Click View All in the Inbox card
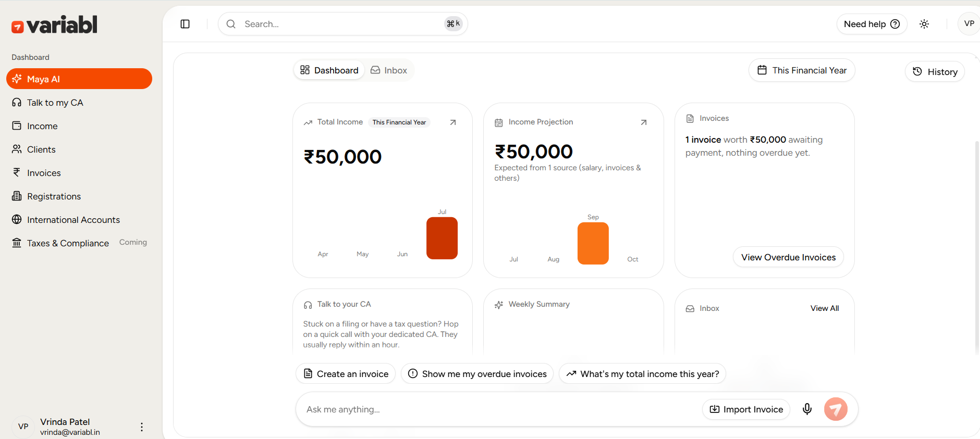The width and height of the screenshot is (980, 439). 825,308
